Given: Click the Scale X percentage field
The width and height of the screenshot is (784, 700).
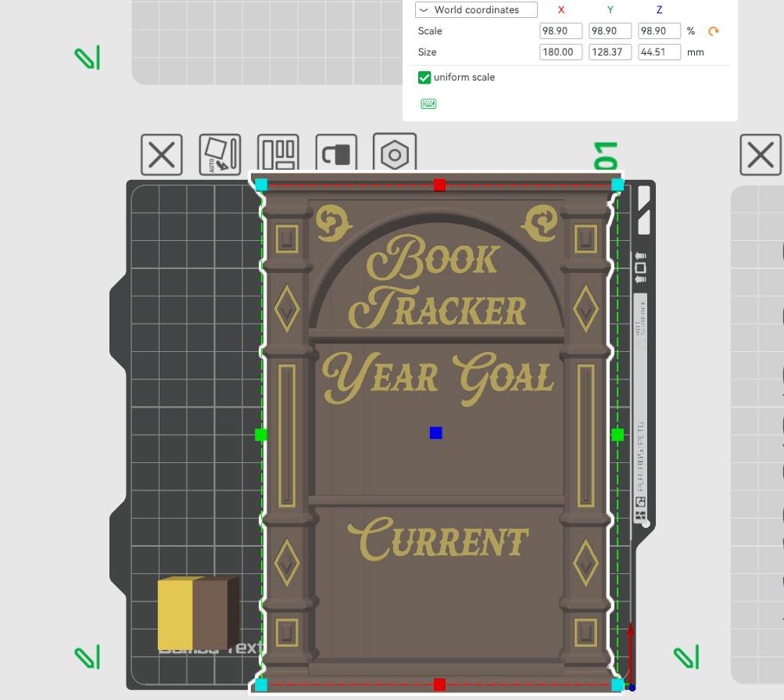Looking at the screenshot, I should pos(561,31).
